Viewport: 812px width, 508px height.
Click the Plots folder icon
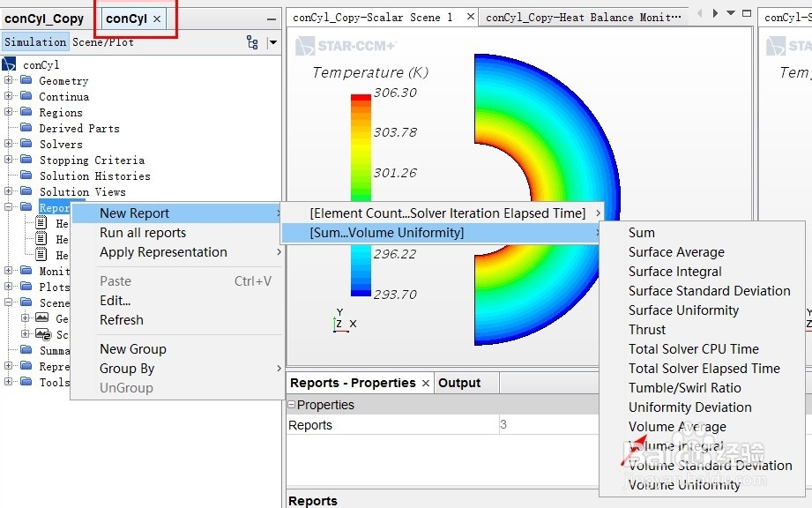coord(26,287)
